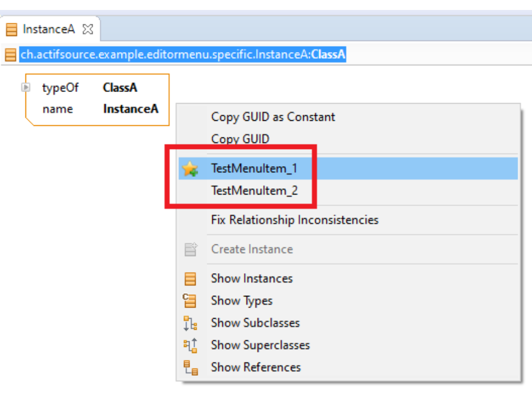Click the Show Instances icon
The width and height of the screenshot is (532, 399).
point(190,279)
